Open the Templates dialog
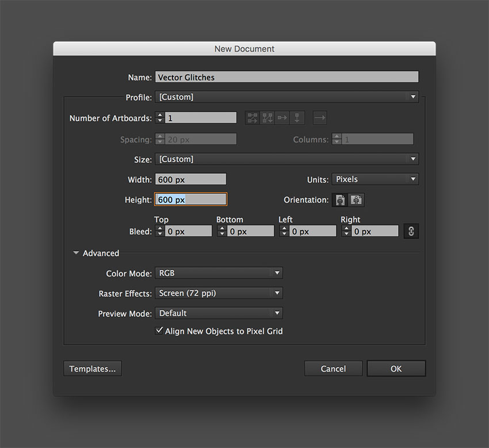Image resolution: width=489 pixels, height=448 pixels. click(x=92, y=368)
